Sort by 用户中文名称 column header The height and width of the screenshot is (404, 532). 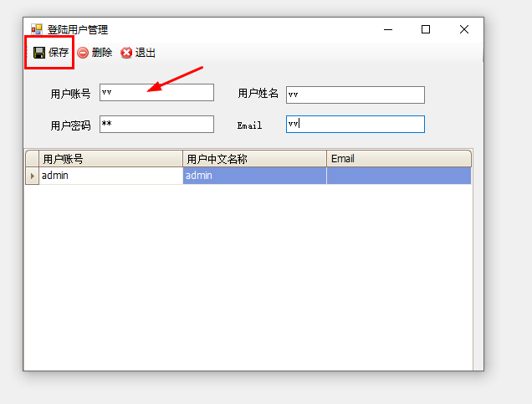[255, 159]
